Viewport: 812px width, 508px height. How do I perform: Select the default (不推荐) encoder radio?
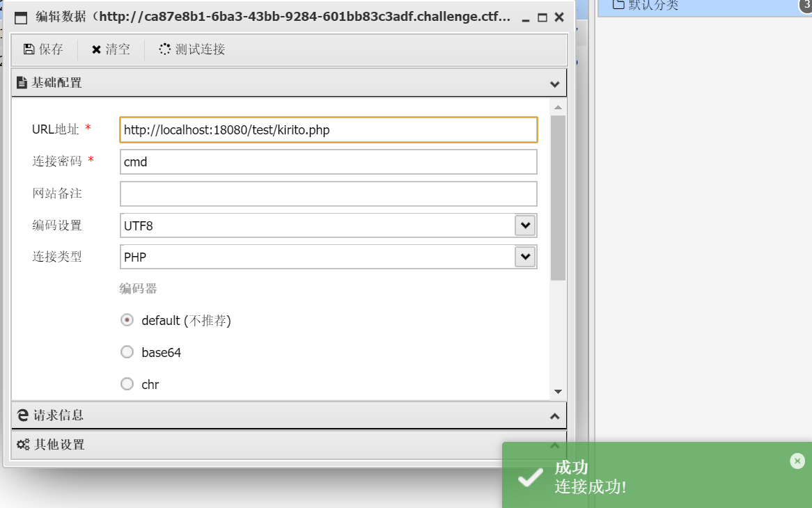[x=127, y=320]
